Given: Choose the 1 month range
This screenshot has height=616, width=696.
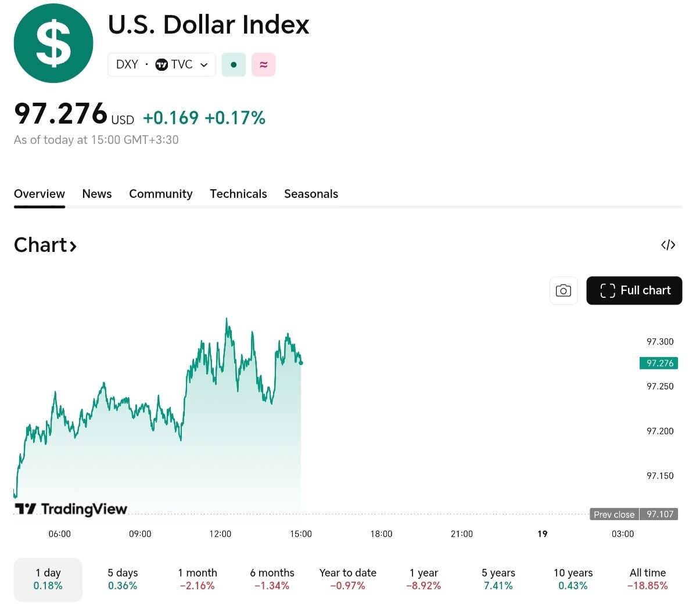Looking at the screenshot, I should coord(198,579).
